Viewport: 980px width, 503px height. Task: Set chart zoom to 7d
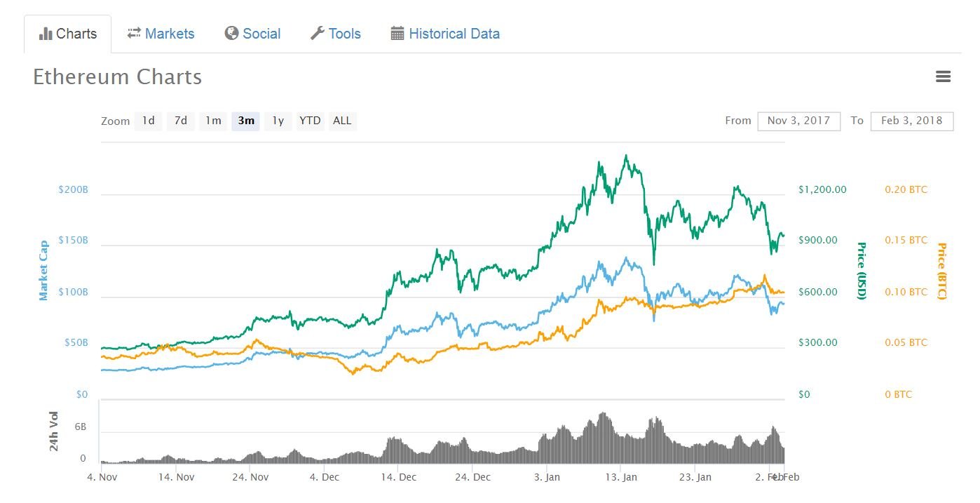tap(181, 121)
